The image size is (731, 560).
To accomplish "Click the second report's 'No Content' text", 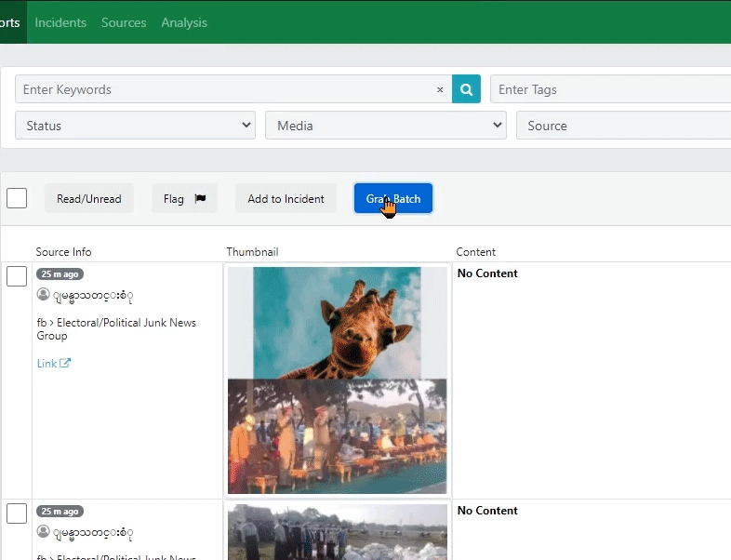I will point(487,511).
